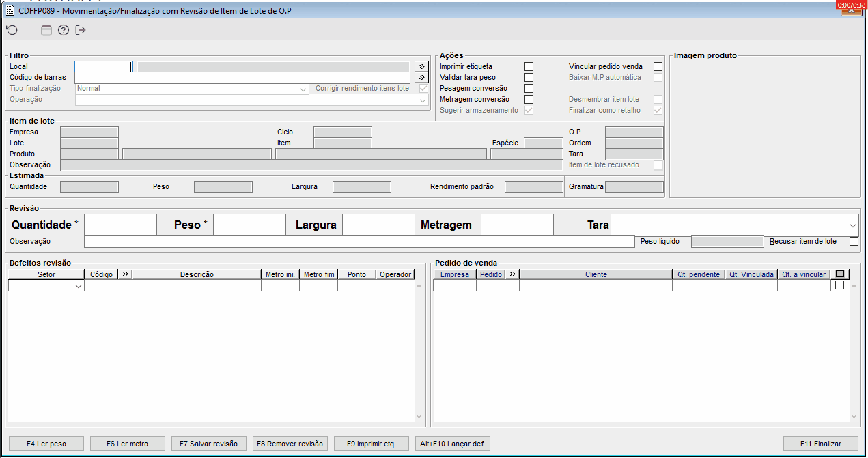Focus the Local input field
This screenshot has width=868, height=458.
[103, 66]
